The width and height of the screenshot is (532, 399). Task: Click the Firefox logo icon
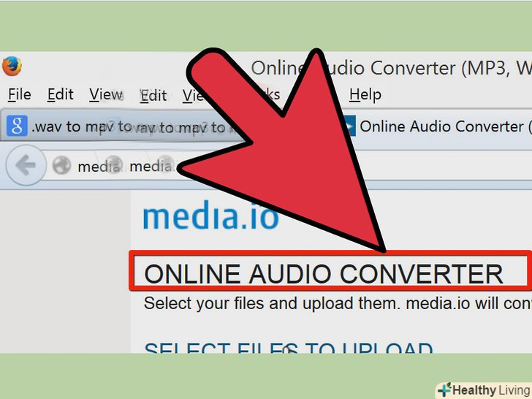(12, 66)
